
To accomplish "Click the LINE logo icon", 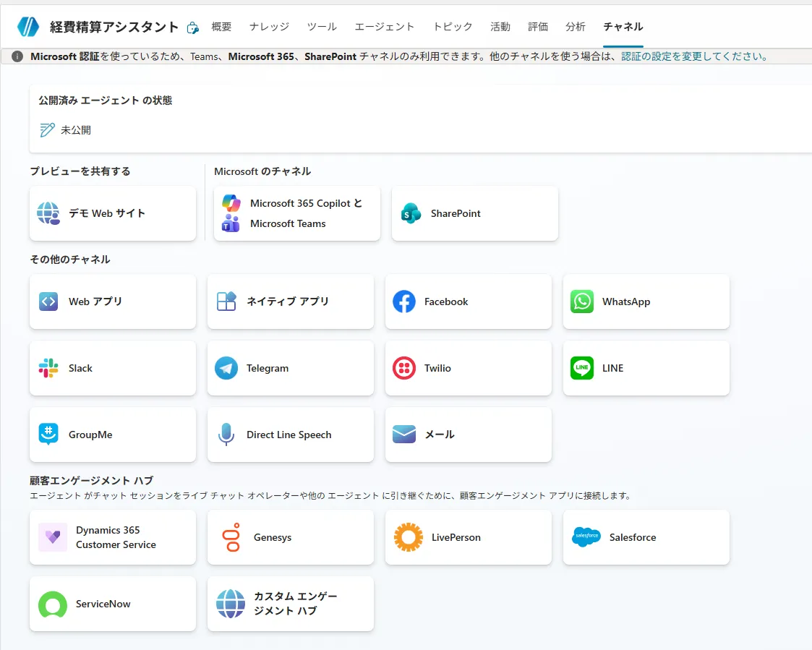I will point(582,368).
